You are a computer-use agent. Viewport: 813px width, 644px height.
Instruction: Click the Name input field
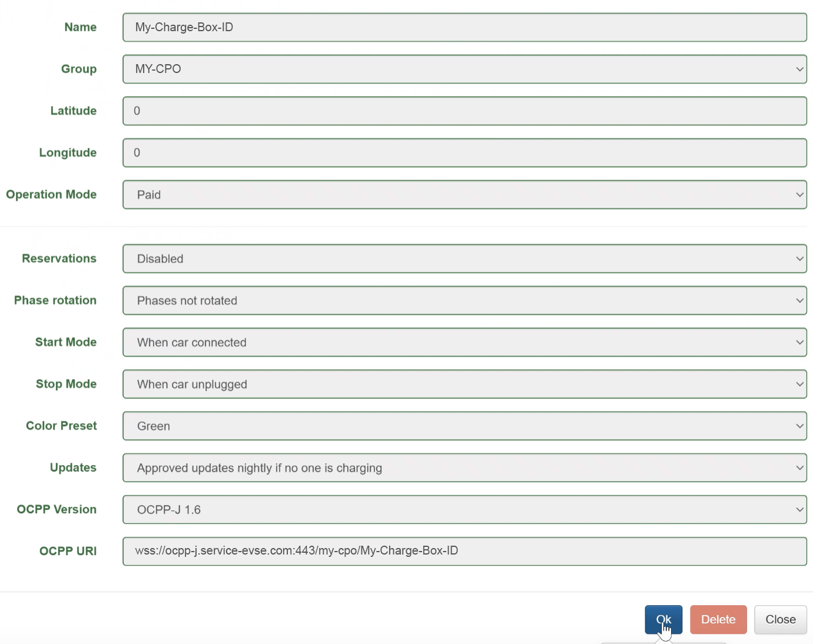(x=464, y=28)
